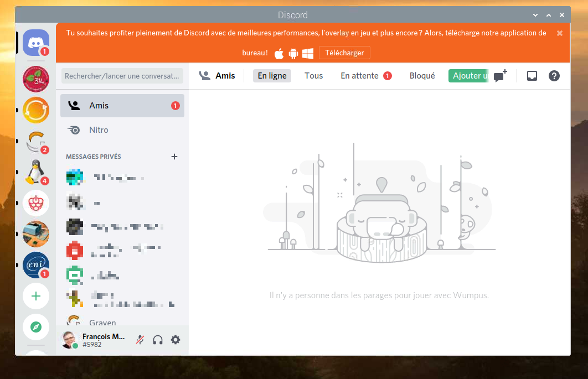Click the Android download icon

(x=293, y=53)
